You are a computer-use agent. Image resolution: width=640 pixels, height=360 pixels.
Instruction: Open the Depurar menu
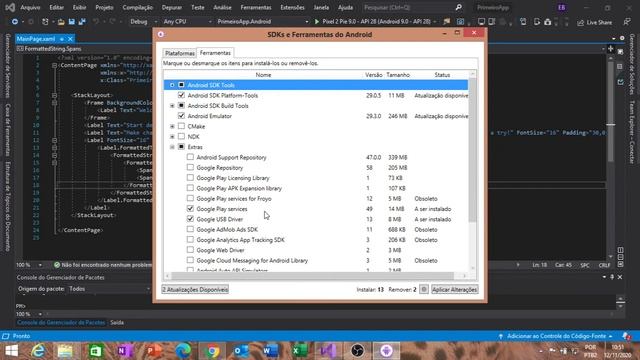[172, 7]
